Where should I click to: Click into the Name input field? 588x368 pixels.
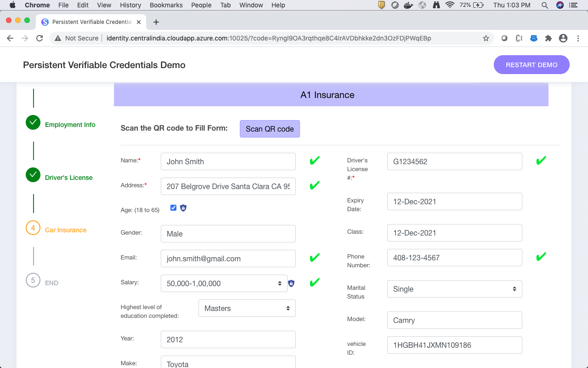228,161
